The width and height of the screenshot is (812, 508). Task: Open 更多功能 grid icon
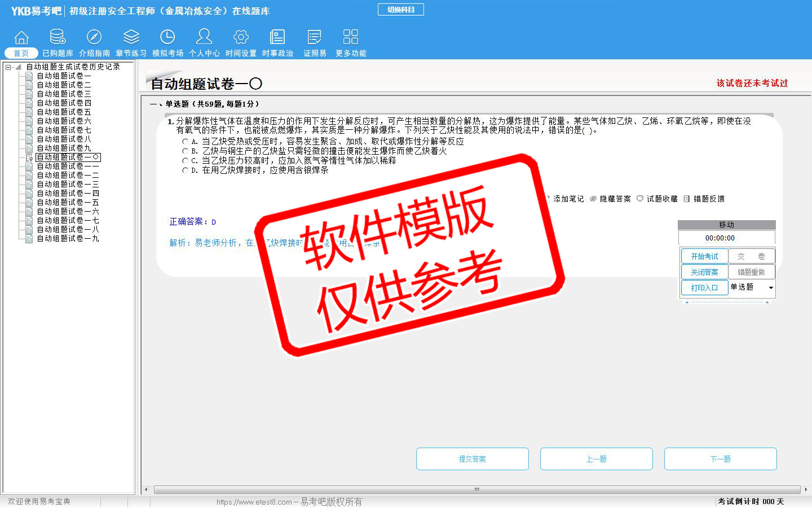tap(351, 37)
